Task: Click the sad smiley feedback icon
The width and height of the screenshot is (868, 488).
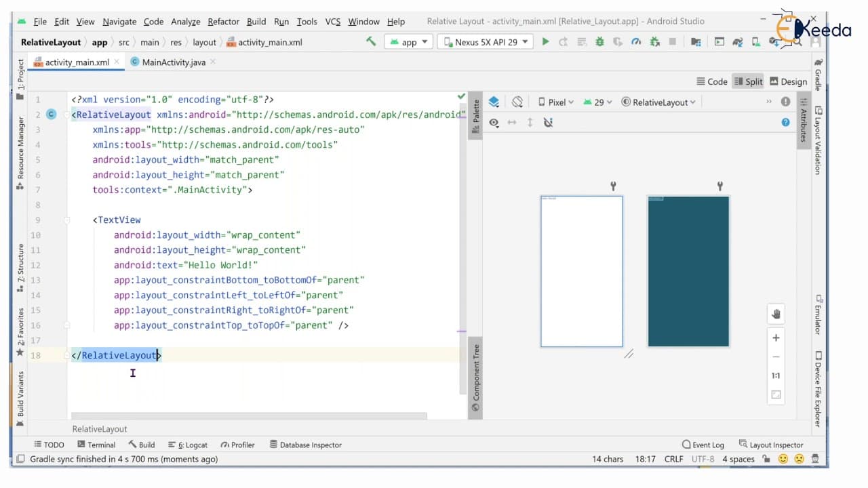Action: pyautogui.click(x=799, y=459)
